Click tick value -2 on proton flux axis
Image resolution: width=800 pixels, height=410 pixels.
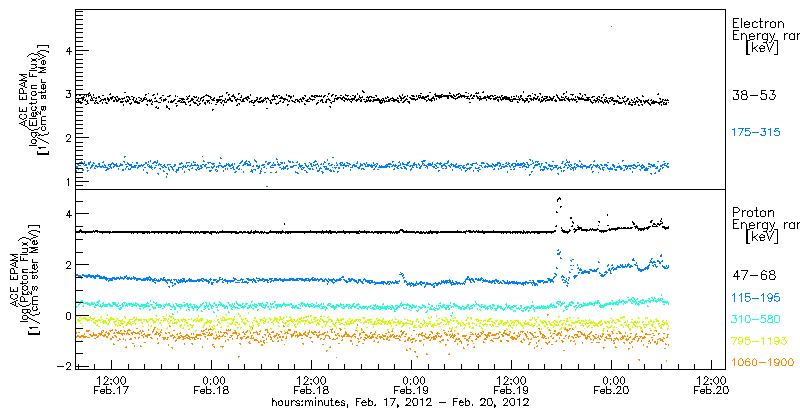(x=65, y=366)
